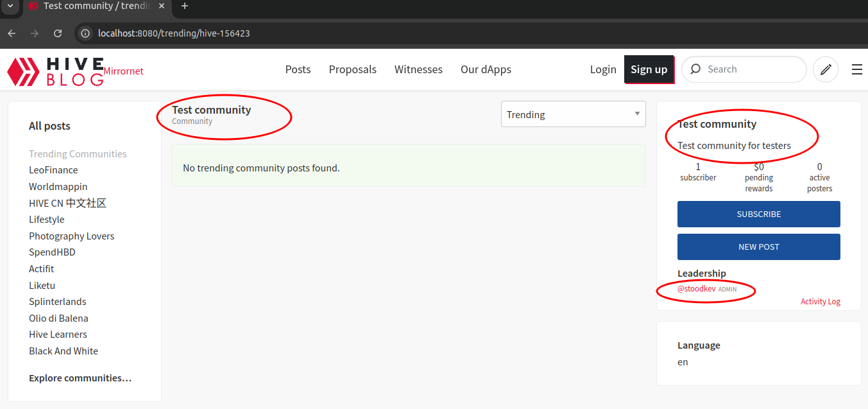
Task: Open the @stoodkev profile link
Action: click(x=696, y=289)
